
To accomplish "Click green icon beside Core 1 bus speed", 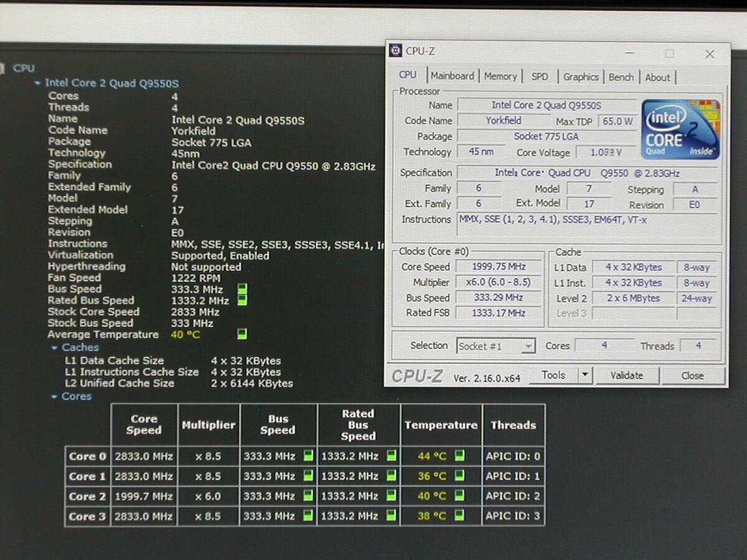I will (x=308, y=476).
